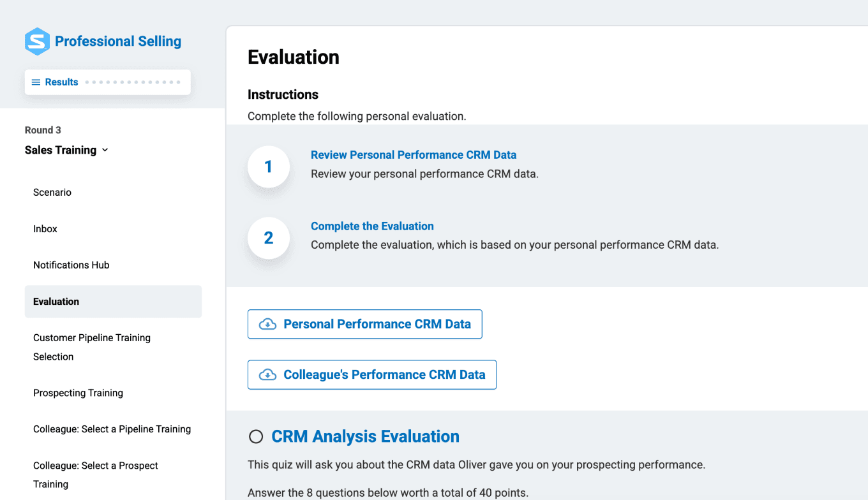Click the hamburger menu icon beside Results
868x500 pixels.
pyautogui.click(x=36, y=82)
